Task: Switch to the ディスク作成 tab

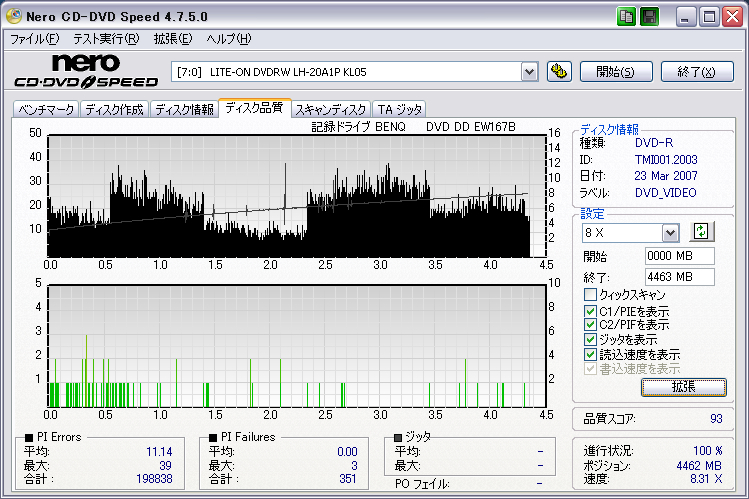Action: (x=115, y=109)
